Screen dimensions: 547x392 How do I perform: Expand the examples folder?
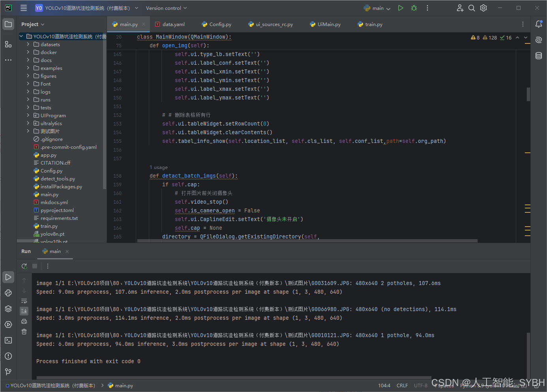28,68
